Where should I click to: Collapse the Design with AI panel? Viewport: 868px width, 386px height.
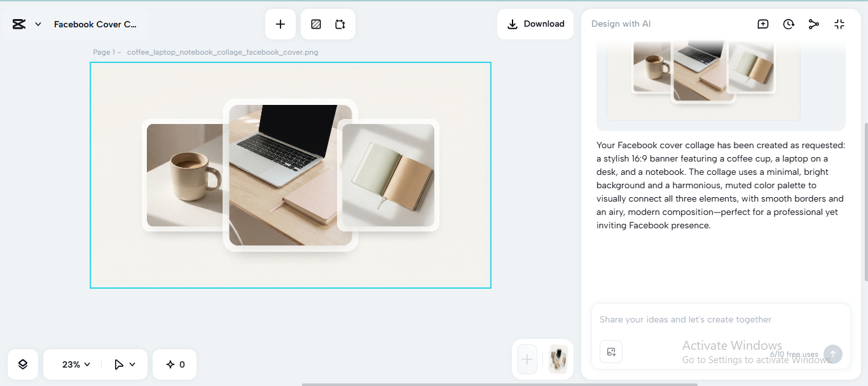(x=839, y=24)
